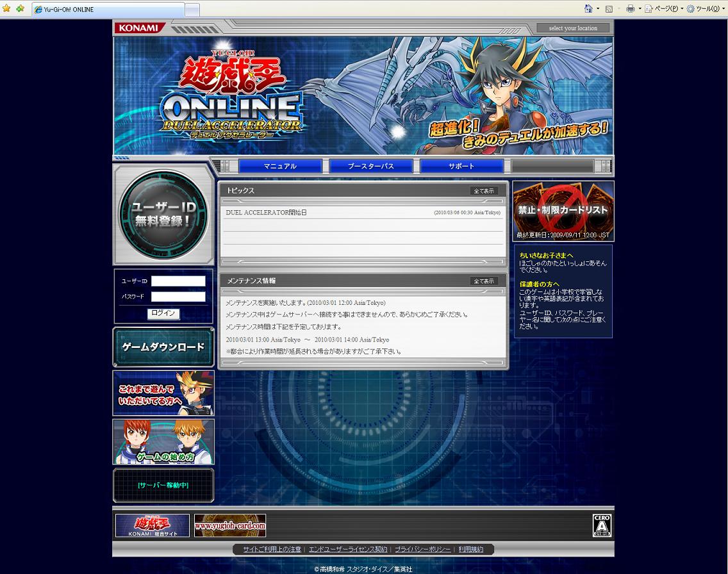
Task: Click the Add to Favorites icon
Action: pos(21,8)
